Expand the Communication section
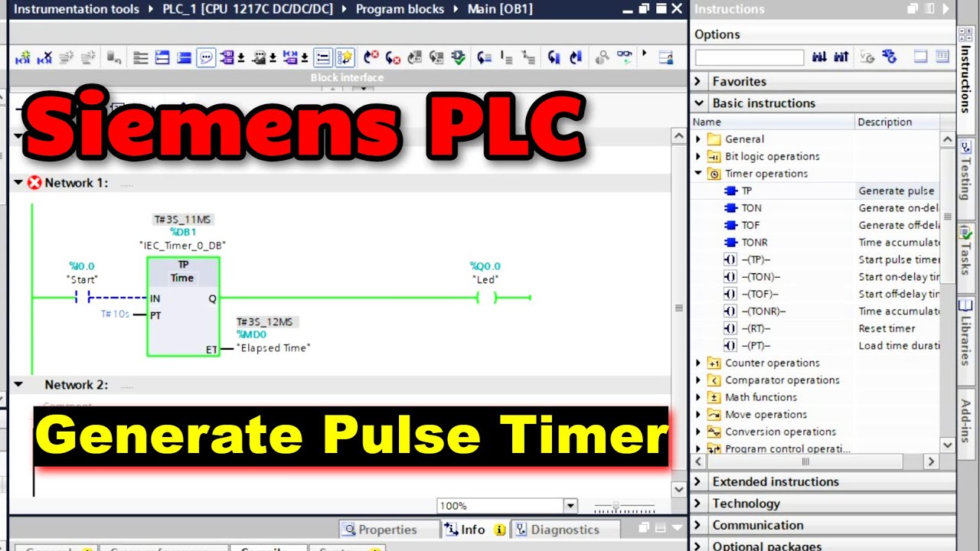The height and width of the screenshot is (551, 980). tap(697, 525)
